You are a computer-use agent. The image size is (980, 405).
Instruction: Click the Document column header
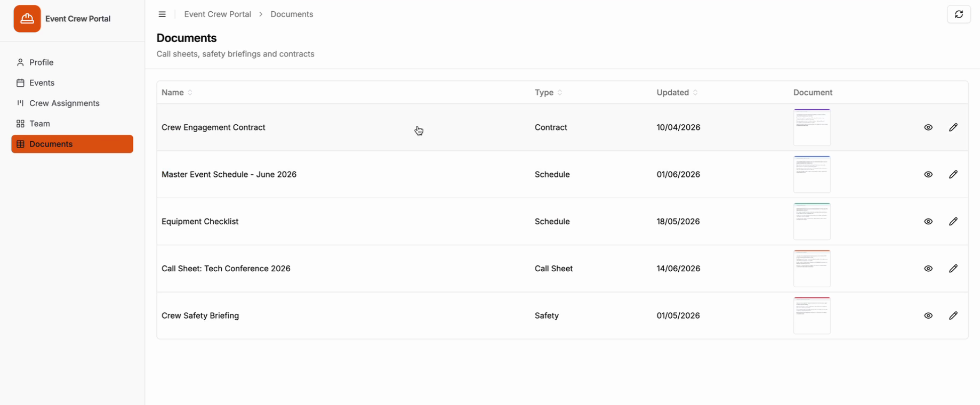point(813,93)
